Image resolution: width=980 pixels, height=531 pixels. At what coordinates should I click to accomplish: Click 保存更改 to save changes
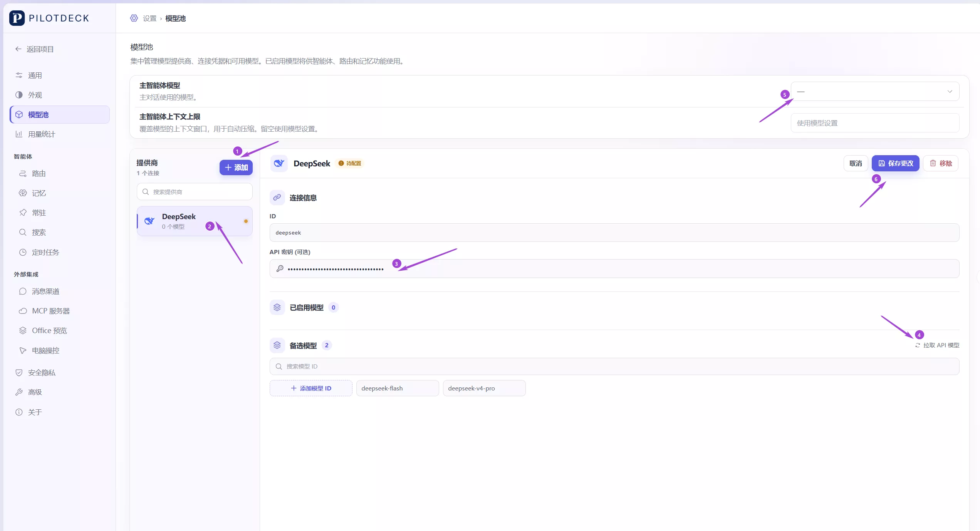(896, 163)
